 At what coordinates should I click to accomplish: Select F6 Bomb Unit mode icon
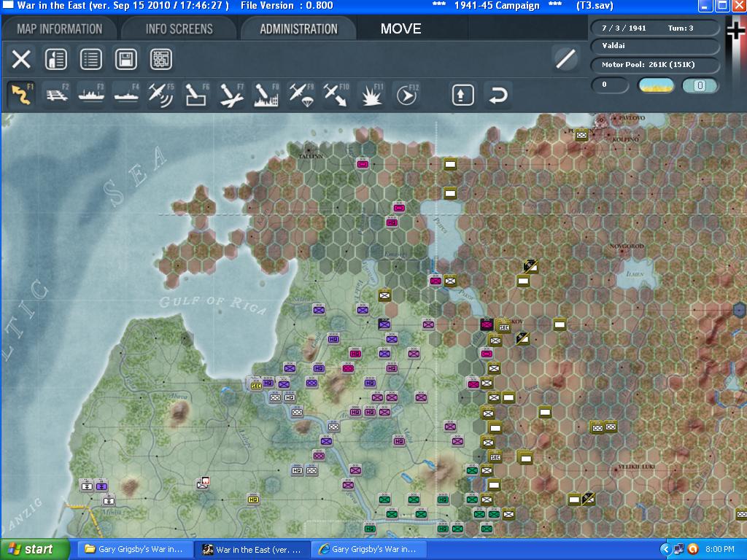pos(196,94)
